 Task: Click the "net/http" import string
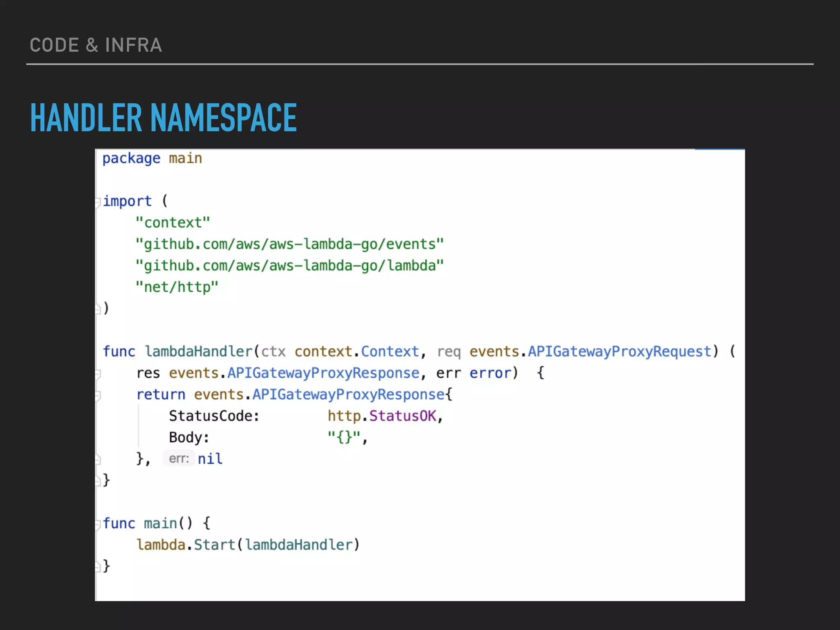click(177, 287)
